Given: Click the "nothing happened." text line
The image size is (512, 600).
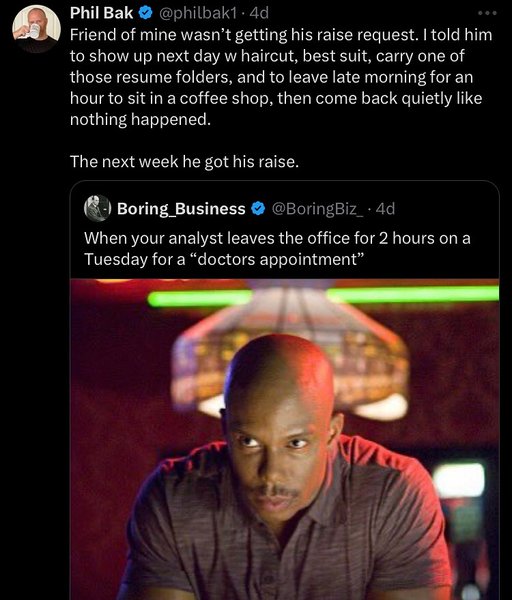Looking at the screenshot, I should 140,120.
